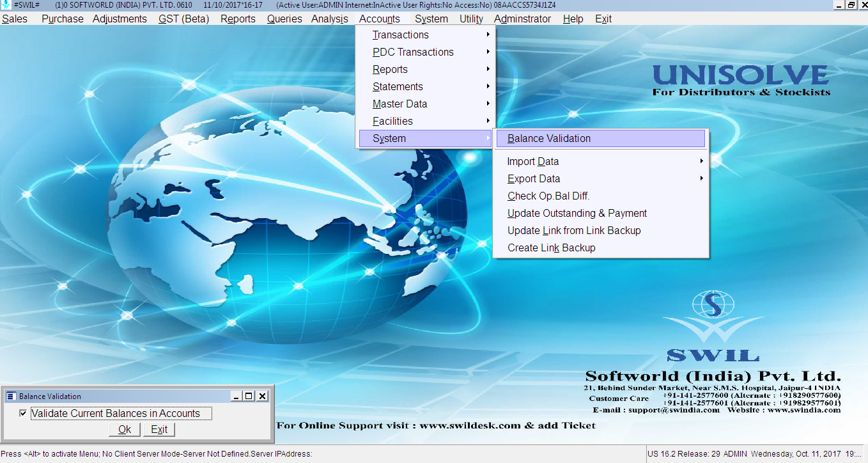Click the '11/10/2017*16-17' title bar text
This screenshot has width=868, height=463.
point(233,4)
